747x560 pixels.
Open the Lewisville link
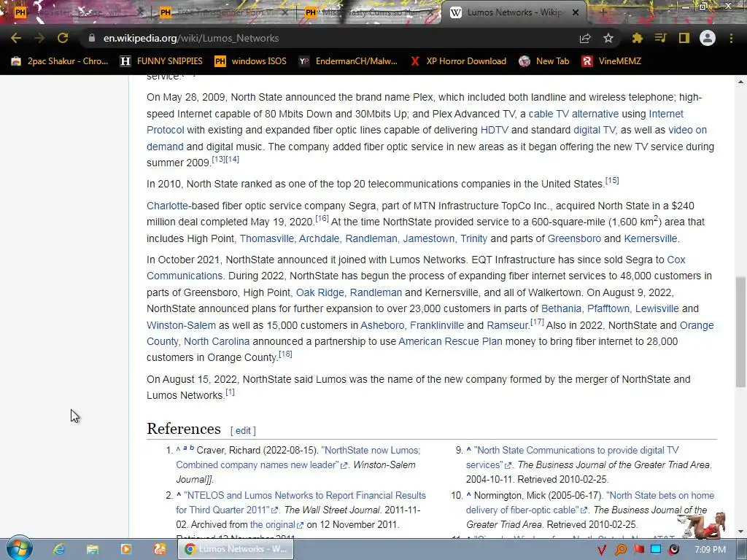[x=657, y=308]
